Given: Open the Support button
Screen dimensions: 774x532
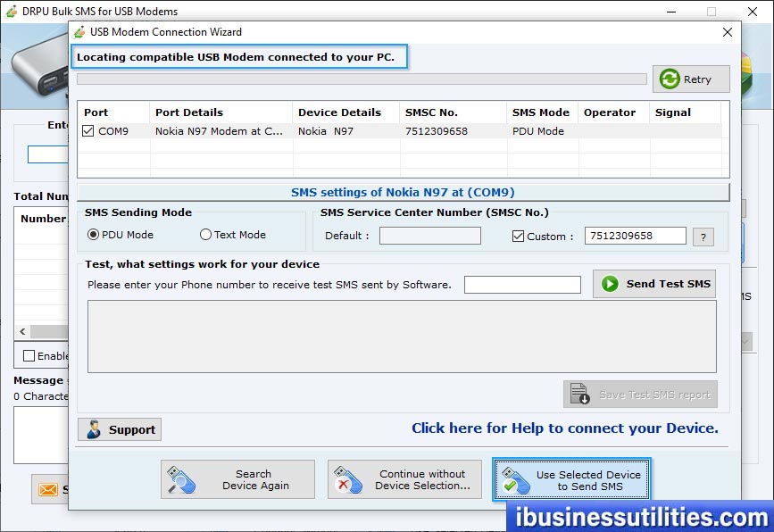Looking at the screenshot, I should 120,429.
